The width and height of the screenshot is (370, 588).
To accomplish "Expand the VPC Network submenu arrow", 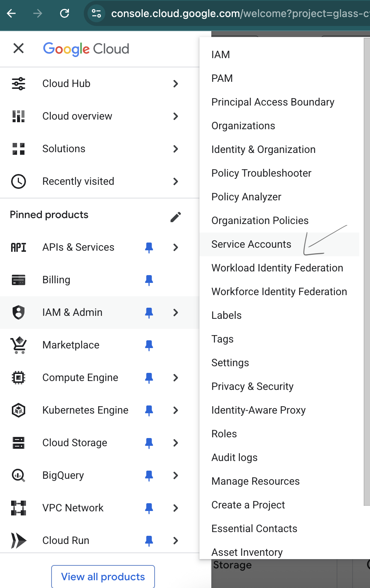I will pos(176,508).
